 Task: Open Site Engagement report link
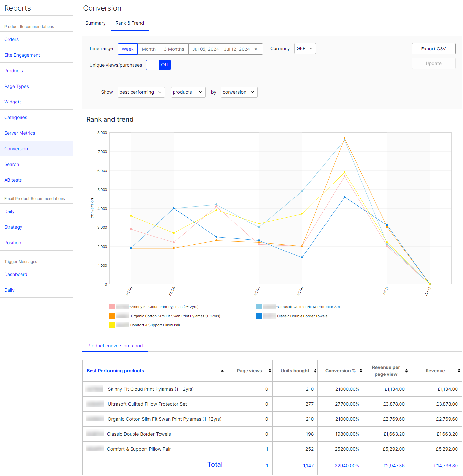point(22,55)
